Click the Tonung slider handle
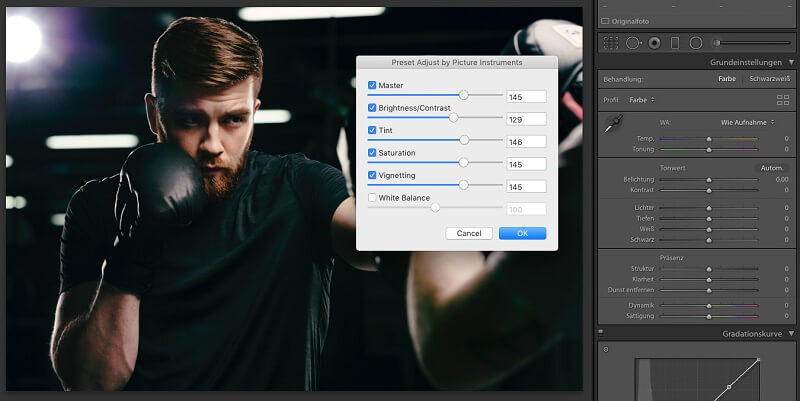 click(x=709, y=150)
